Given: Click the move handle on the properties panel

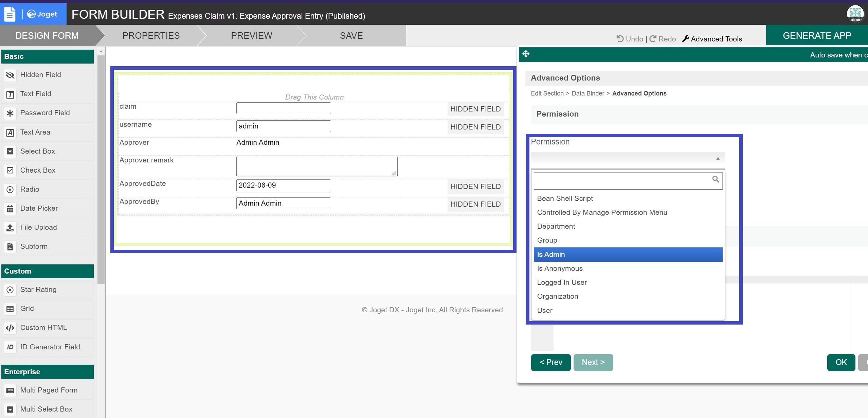Looking at the screenshot, I should click(x=526, y=54).
